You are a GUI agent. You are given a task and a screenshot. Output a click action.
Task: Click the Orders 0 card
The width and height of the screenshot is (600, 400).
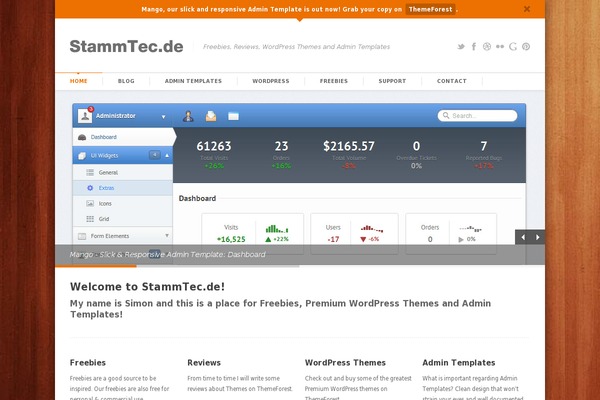[x=451, y=233]
